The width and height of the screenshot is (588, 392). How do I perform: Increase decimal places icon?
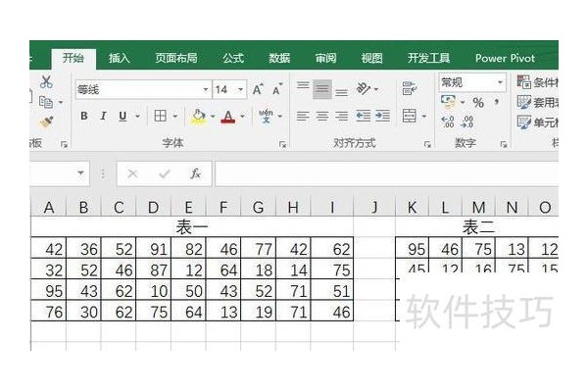[x=448, y=122]
